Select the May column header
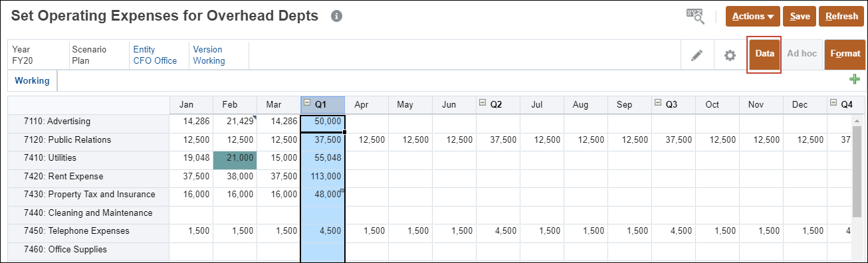 (411, 105)
